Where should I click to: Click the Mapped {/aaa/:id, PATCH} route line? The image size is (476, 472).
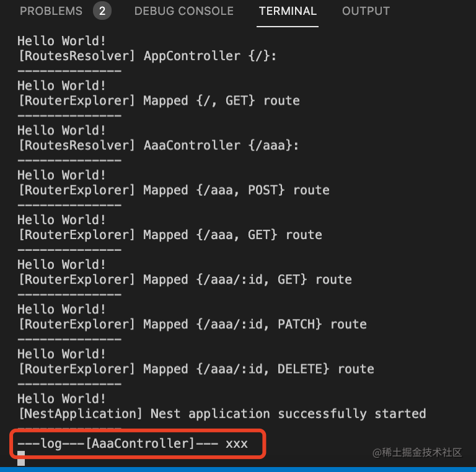tap(192, 325)
